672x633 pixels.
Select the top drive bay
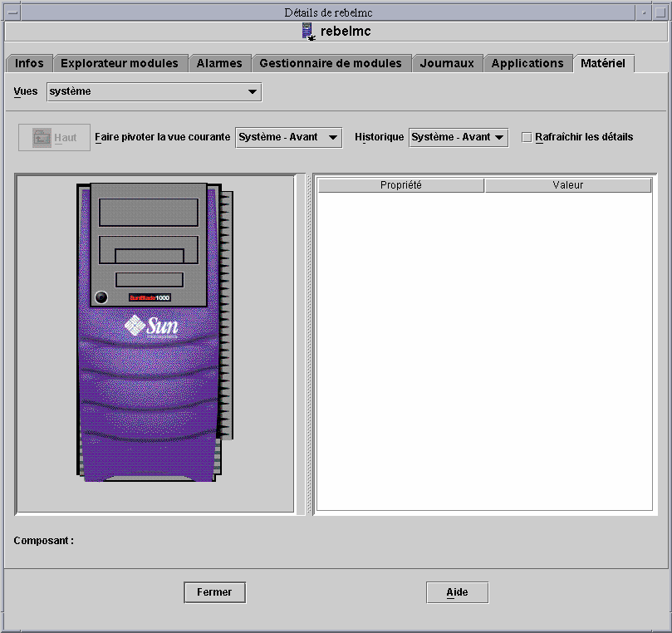149,212
